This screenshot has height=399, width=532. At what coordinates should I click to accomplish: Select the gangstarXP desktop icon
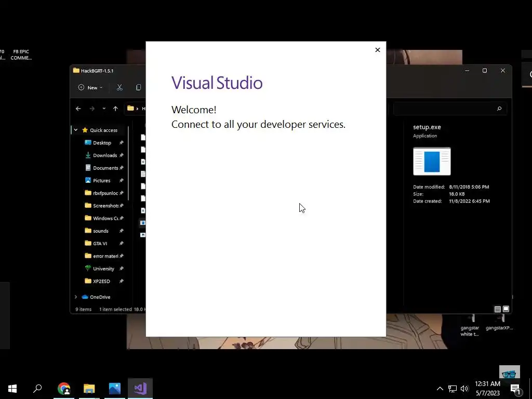click(499, 323)
